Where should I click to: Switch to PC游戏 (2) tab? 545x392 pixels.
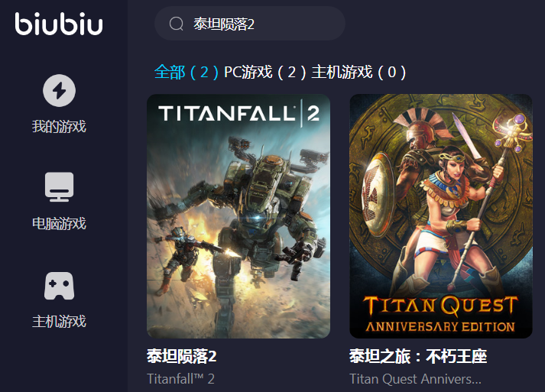tap(264, 73)
